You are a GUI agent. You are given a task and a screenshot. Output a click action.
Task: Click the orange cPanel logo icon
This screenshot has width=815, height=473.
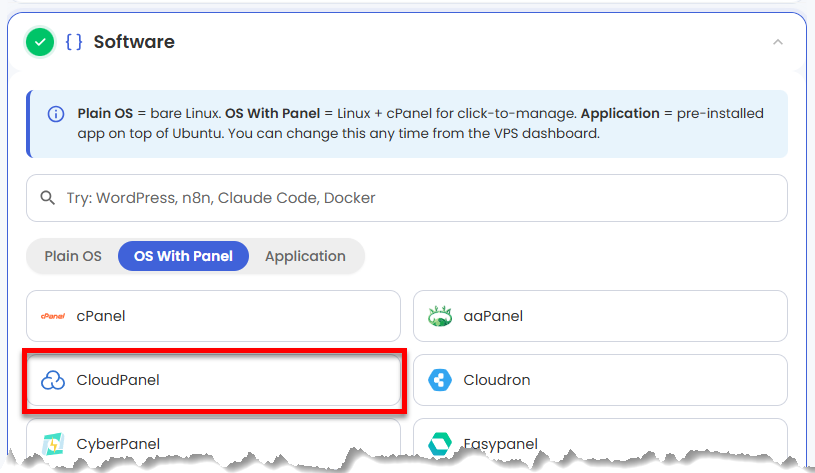[53, 316]
